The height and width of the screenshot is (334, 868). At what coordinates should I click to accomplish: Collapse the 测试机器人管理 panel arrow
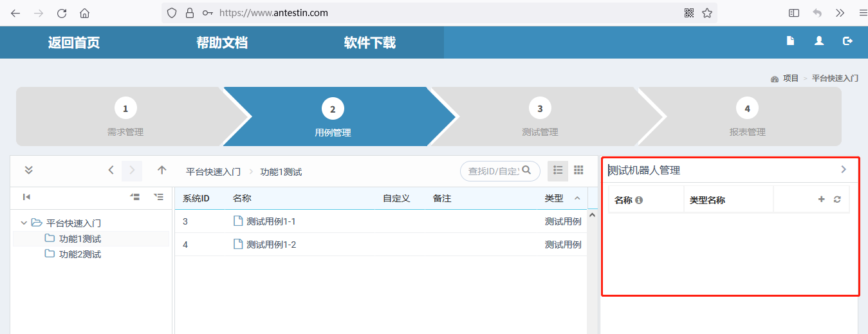click(844, 170)
